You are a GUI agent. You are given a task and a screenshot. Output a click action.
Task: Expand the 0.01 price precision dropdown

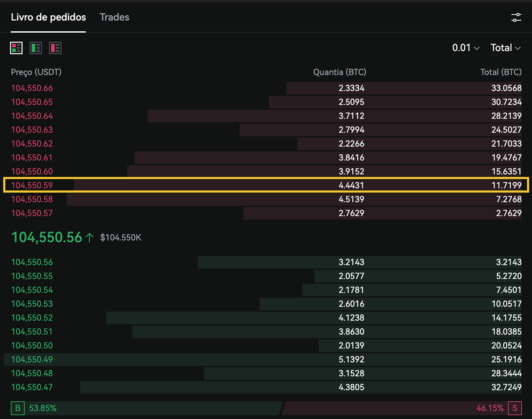(x=465, y=48)
